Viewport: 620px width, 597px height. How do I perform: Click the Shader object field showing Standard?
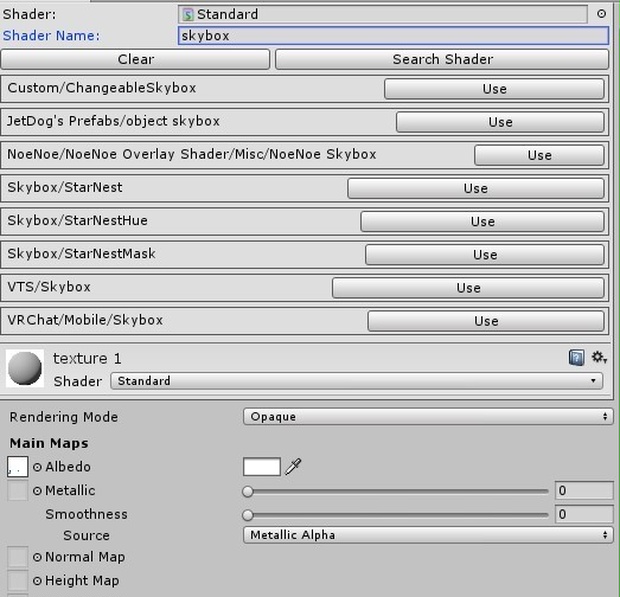point(382,15)
